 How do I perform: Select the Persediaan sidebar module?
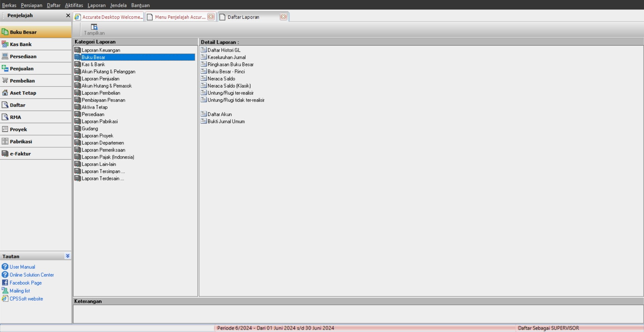23,56
